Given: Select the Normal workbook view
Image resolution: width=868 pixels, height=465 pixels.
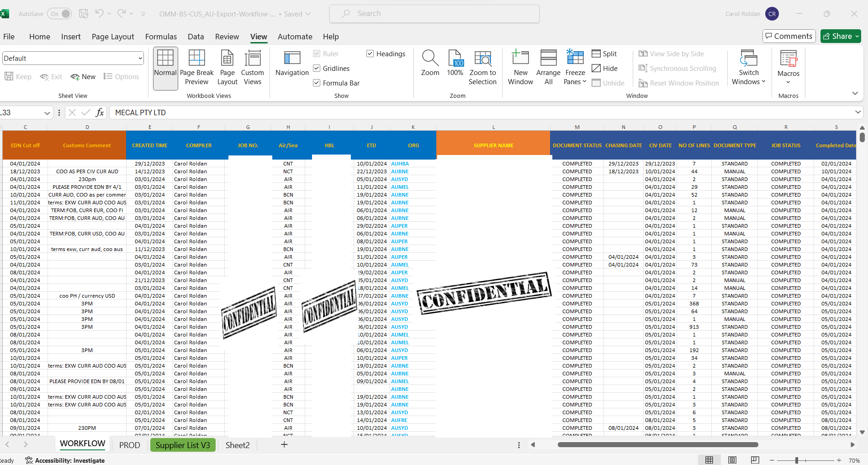Looking at the screenshot, I should click(165, 68).
